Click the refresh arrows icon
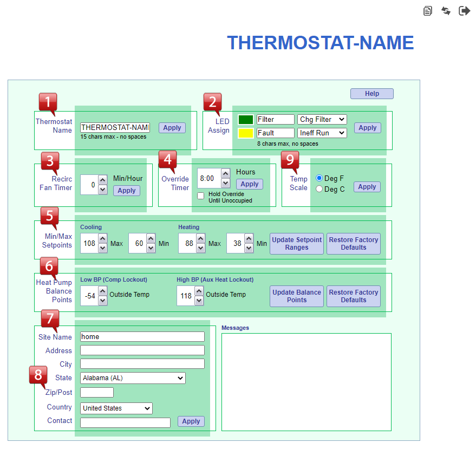 tap(446, 11)
